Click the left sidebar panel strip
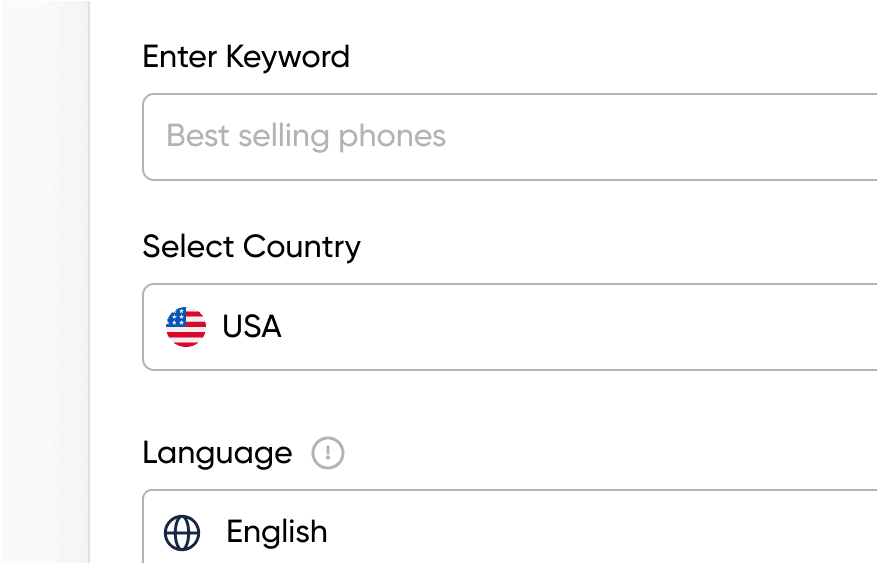877x563 pixels. [x=45, y=280]
